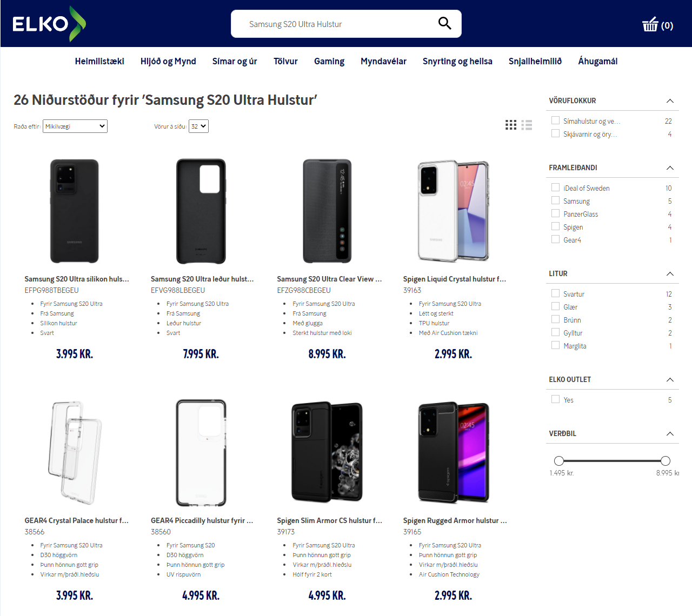Open the Gaming menu
Image resolution: width=692 pixels, height=616 pixels.
point(329,62)
